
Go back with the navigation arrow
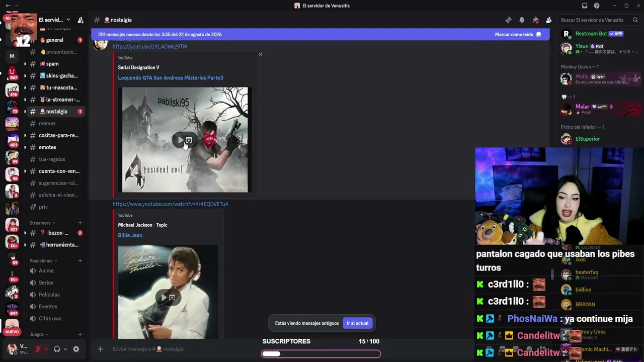[x=8, y=6]
